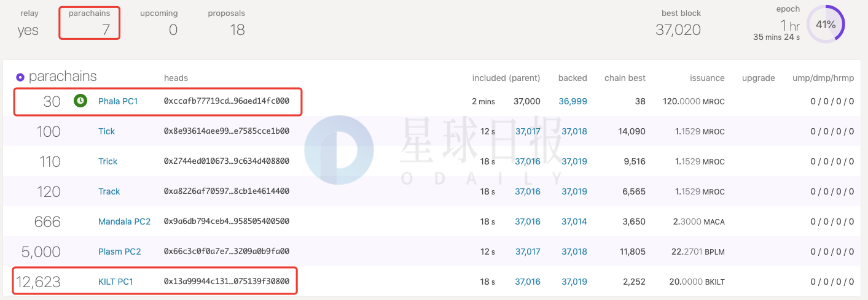Open the KILT PC1 parachain link
Viewport: 868px width, 300px height.
click(115, 282)
